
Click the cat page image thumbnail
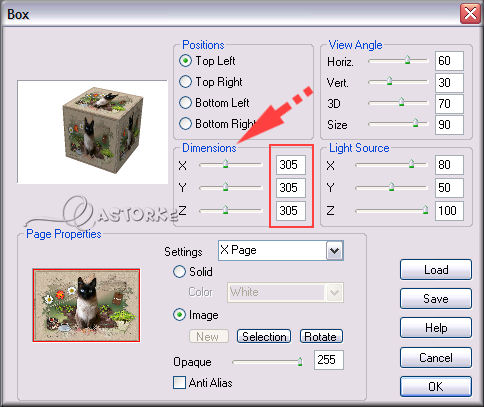86,305
